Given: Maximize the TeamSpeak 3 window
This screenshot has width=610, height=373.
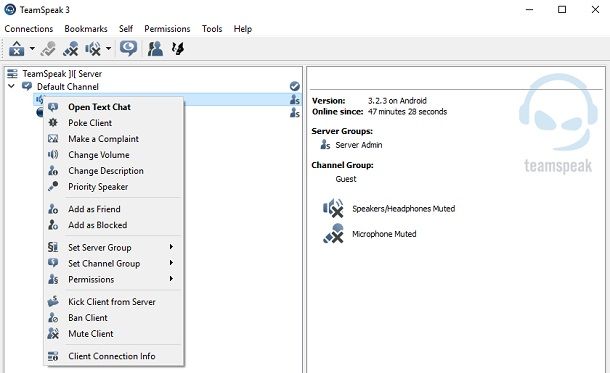Looking at the screenshot, I should point(562,9).
